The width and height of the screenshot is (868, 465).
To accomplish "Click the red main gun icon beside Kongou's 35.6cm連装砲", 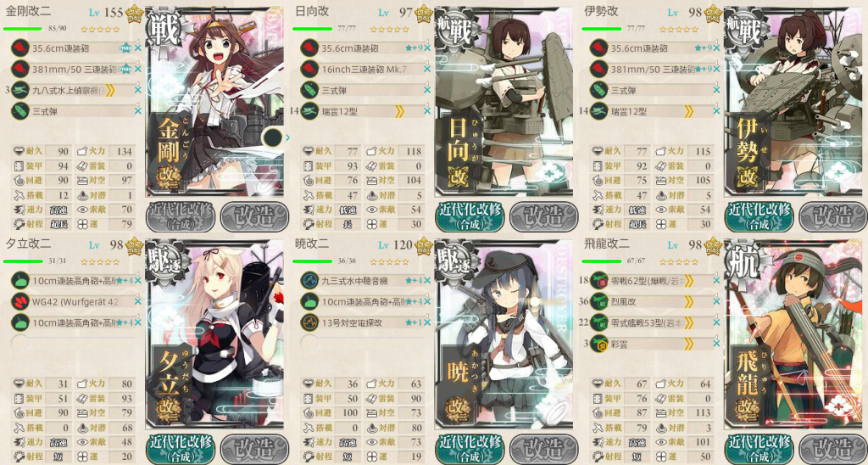I will 20,48.
